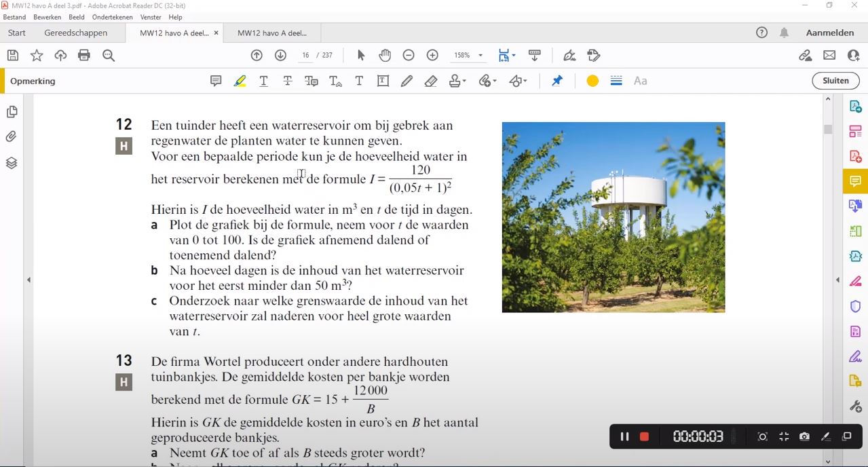868x467 pixels.
Task: Click the Save file icon
Action: (13, 56)
